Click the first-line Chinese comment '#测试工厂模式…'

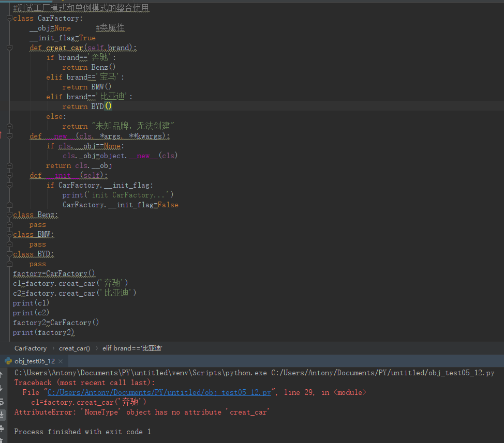click(x=81, y=8)
